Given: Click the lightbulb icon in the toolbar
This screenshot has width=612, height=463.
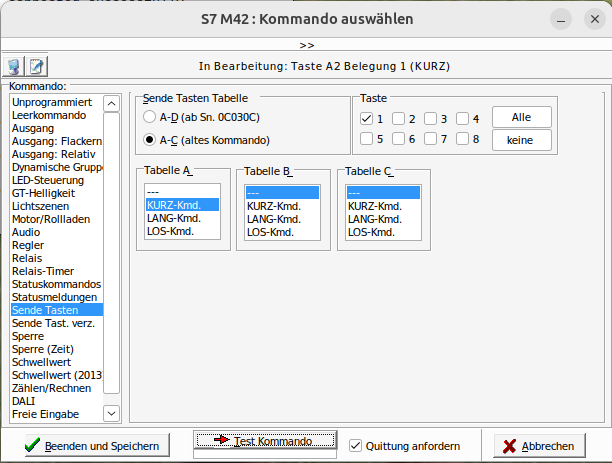Looking at the screenshot, I should (14, 67).
